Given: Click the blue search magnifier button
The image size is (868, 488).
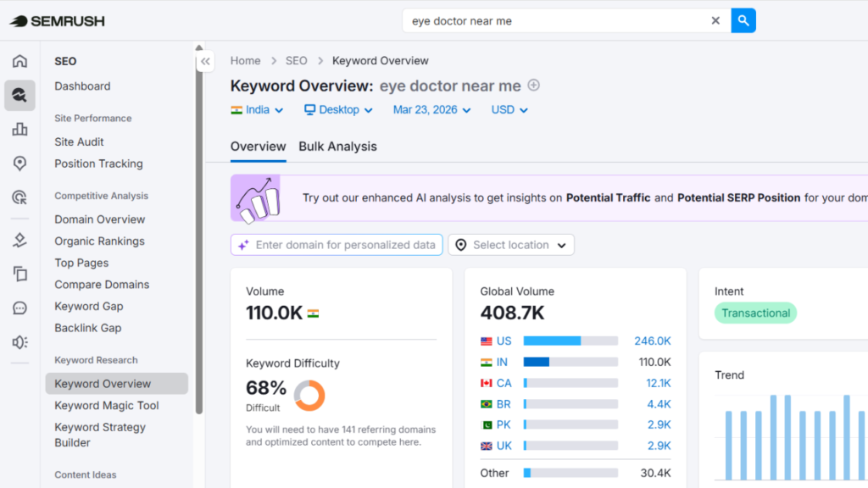Looking at the screenshot, I should (743, 20).
